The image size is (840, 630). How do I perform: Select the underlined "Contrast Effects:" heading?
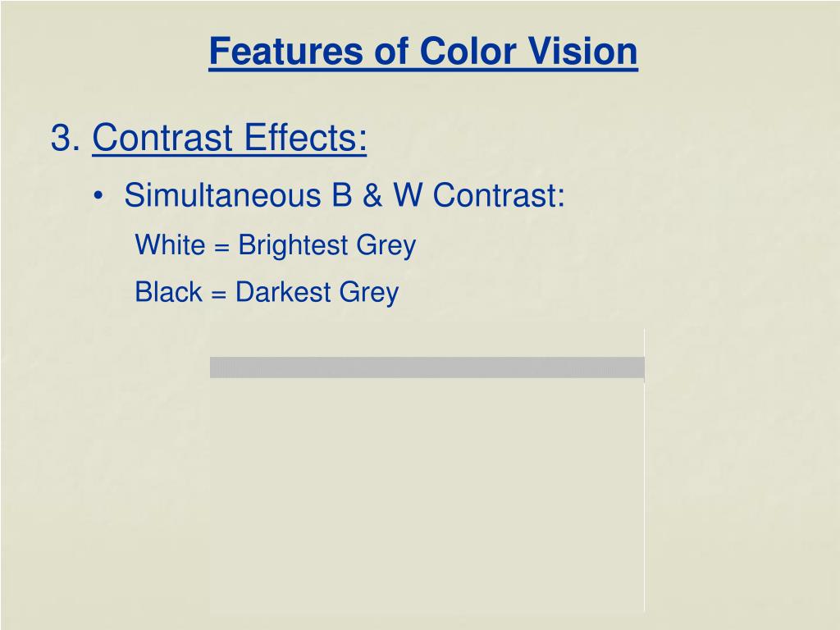click(230, 137)
